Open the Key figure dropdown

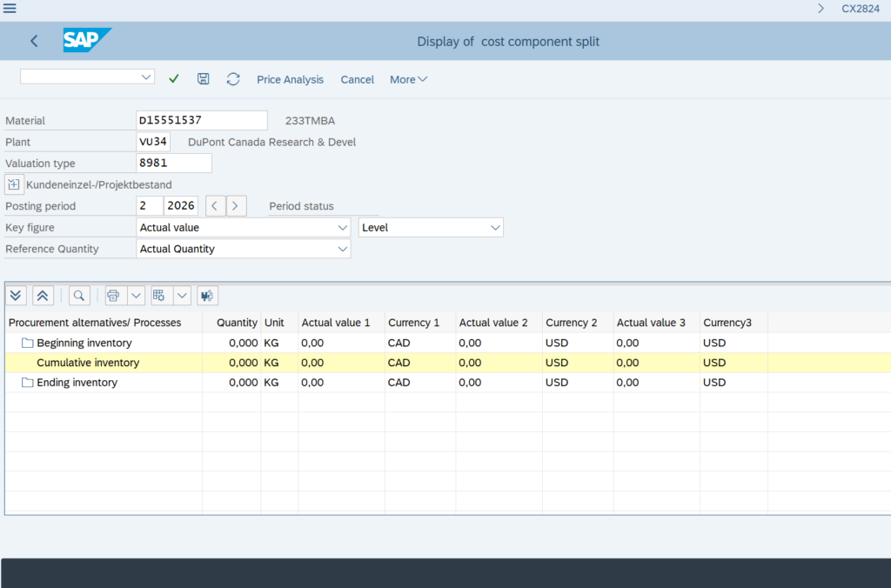[342, 228]
